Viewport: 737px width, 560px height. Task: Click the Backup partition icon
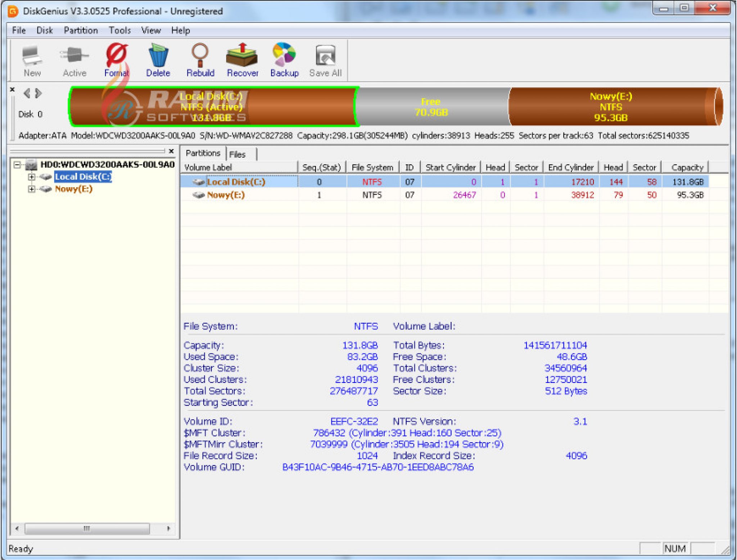coord(284,59)
